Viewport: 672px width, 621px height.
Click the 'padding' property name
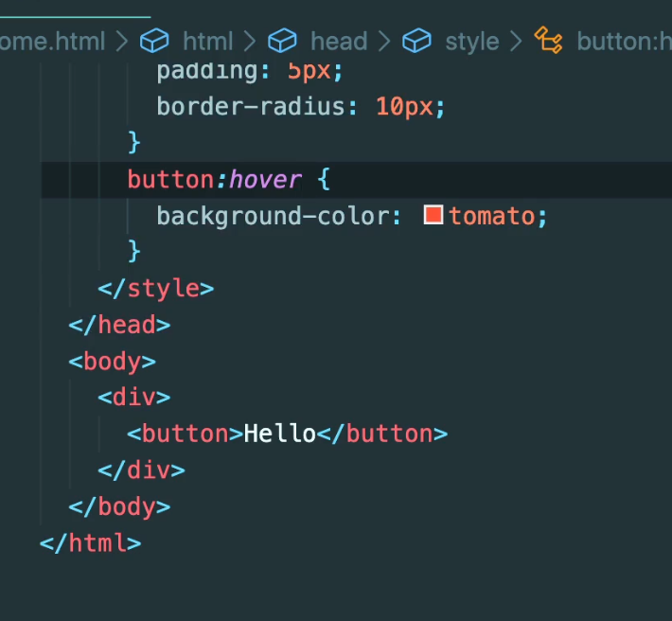click(x=207, y=72)
